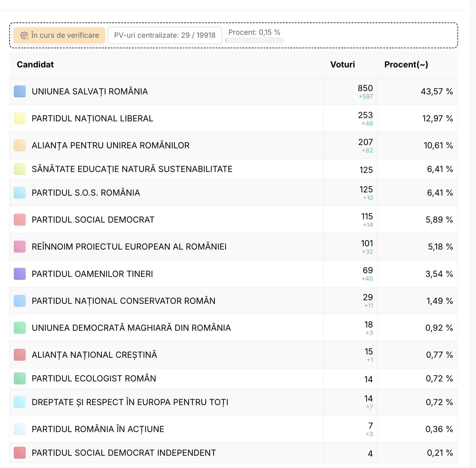Click the 115 votes value
Screen dimensions: 476x468
tap(367, 216)
